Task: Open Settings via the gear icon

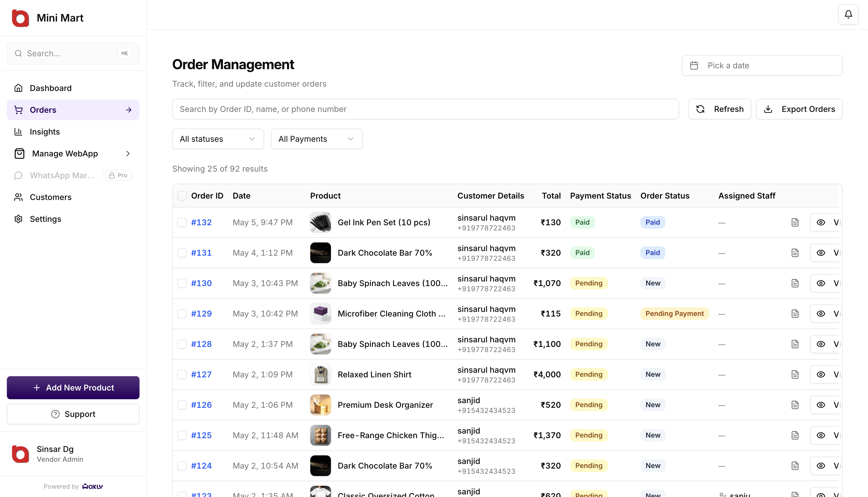Action: 18,219
